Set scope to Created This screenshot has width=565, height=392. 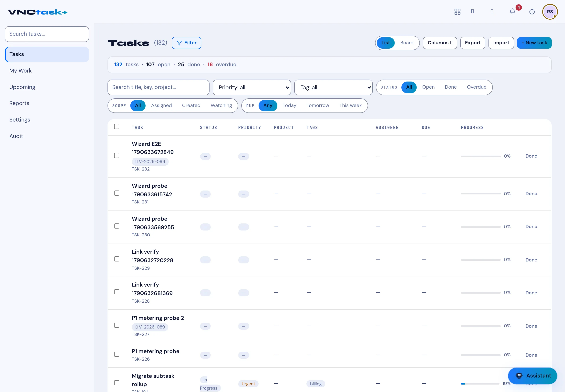click(x=191, y=106)
